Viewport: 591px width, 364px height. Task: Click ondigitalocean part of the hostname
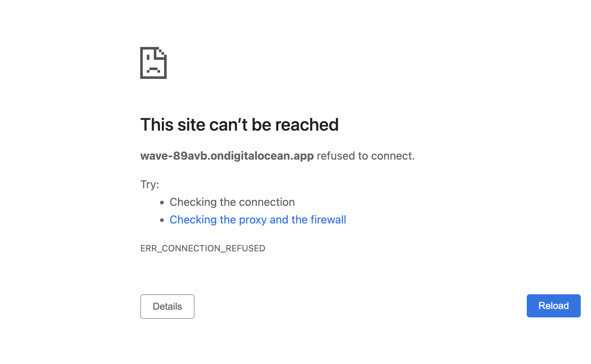pyautogui.click(x=250, y=156)
